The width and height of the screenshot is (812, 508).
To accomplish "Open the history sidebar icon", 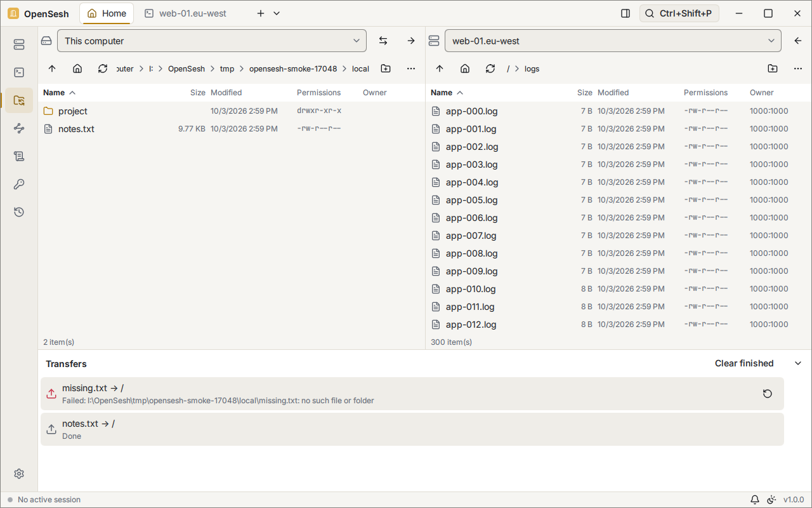I will click(x=19, y=212).
